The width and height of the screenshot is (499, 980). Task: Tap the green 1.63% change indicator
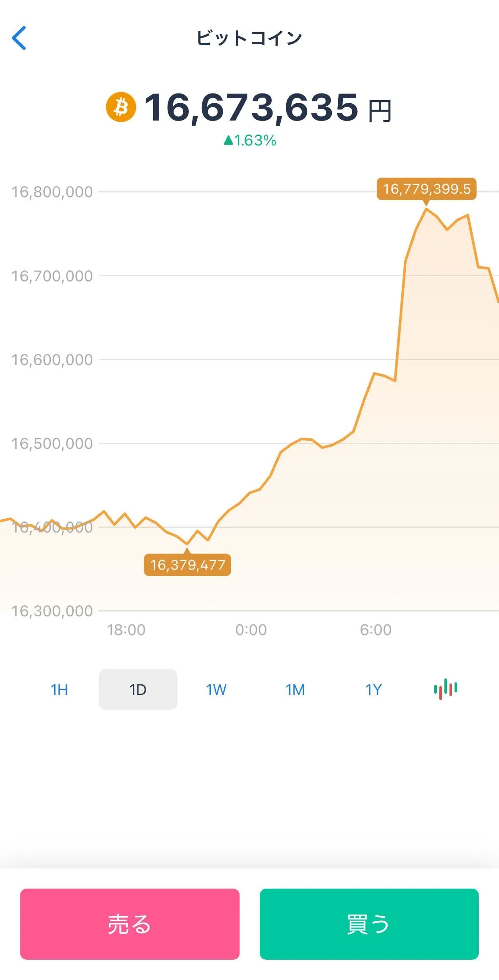point(250,140)
